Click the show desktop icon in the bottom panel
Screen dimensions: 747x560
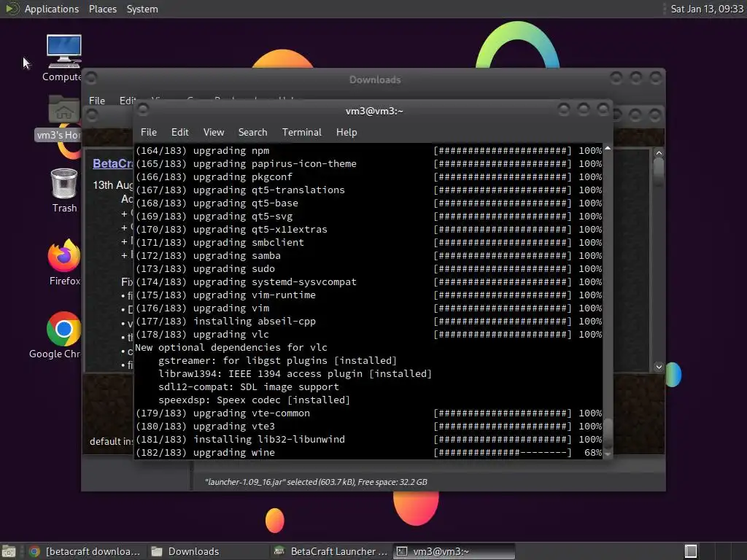tap(9, 551)
